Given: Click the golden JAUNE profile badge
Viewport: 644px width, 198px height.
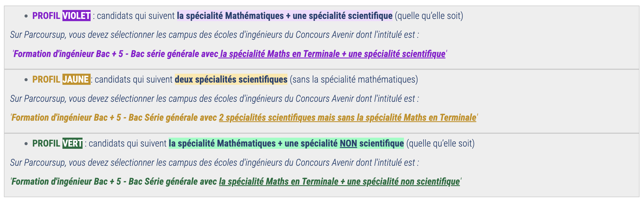Looking at the screenshot, I should [x=76, y=80].
